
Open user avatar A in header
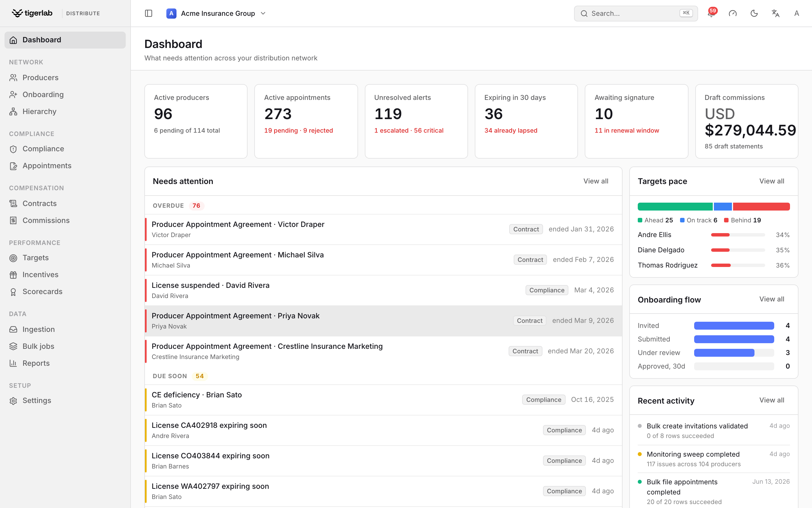click(x=796, y=14)
